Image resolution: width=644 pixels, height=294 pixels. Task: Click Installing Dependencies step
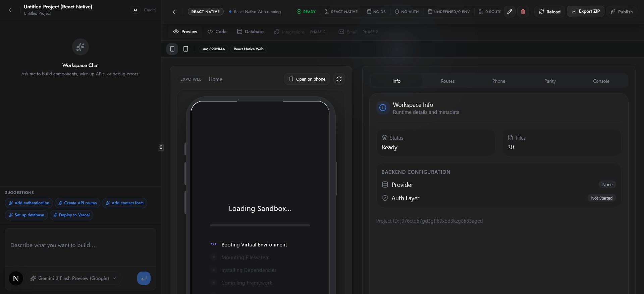pos(249,270)
